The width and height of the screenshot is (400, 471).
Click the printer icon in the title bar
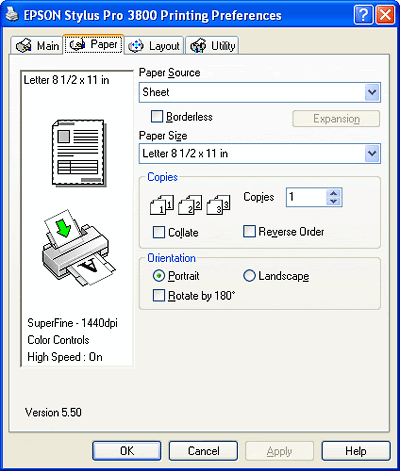pyautogui.click(x=12, y=14)
